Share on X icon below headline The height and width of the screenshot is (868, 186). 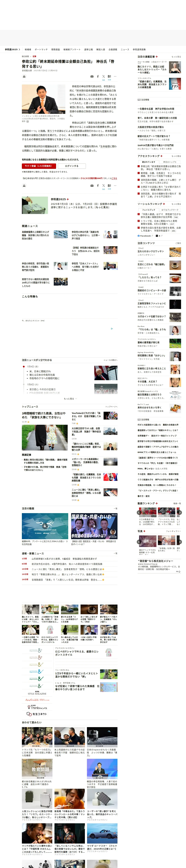coord(104,77)
